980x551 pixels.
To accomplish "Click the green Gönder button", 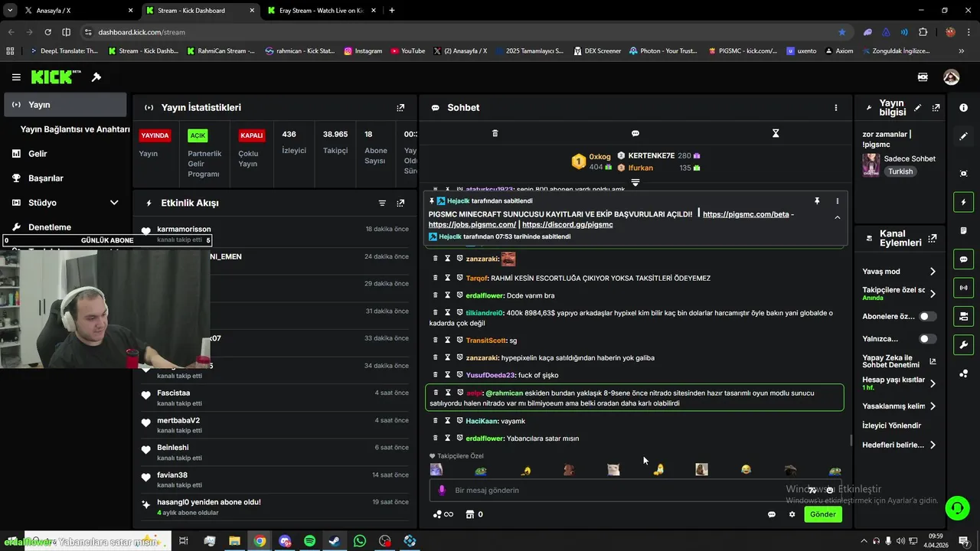I will [823, 514].
